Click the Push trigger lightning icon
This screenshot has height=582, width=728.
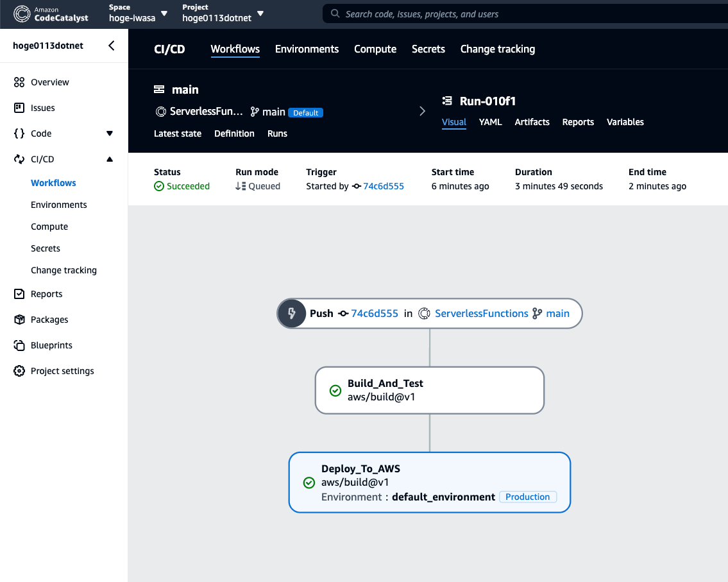pyautogui.click(x=292, y=314)
